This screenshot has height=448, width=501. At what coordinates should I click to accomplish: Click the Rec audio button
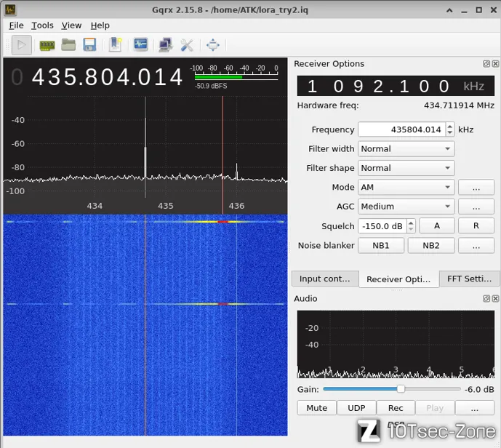click(396, 408)
